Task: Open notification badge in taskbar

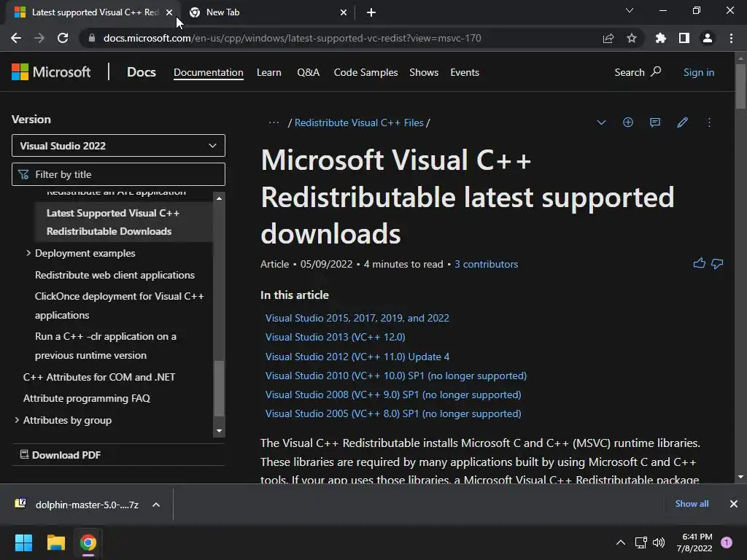Action: [x=727, y=542]
